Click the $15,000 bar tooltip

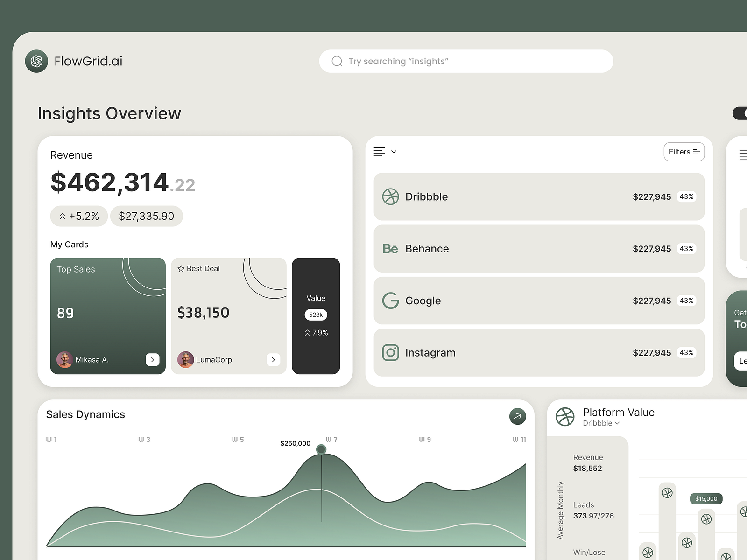click(706, 499)
